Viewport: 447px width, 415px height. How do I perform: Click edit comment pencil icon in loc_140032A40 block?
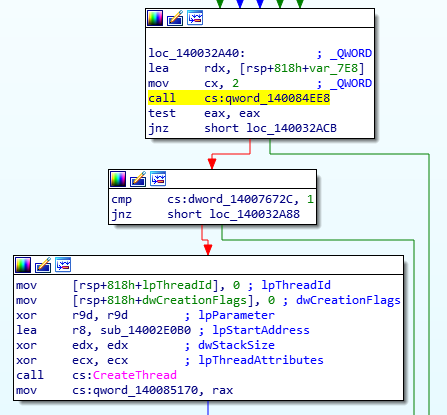[x=175, y=18]
